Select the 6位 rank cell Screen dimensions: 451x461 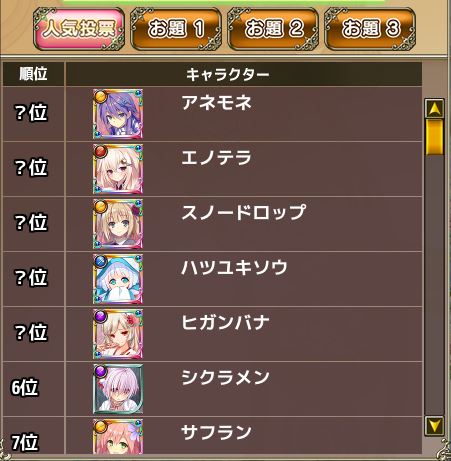coord(33,389)
